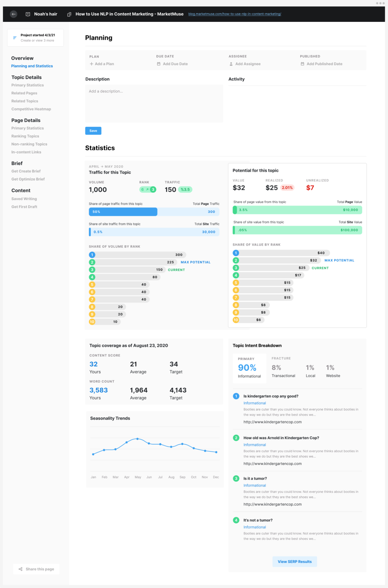Click View SERP Results button

(x=295, y=562)
